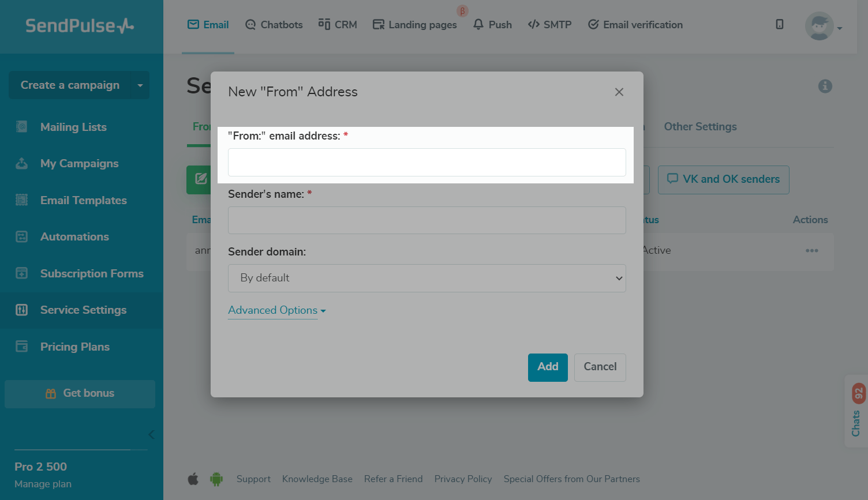This screenshot has height=500, width=868.
Task: Click the Email Templates sidebar icon
Action: pos(21,200)
